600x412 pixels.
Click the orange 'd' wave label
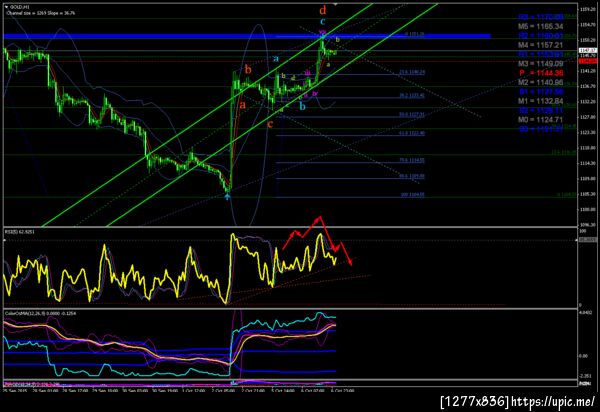point(323,10)
